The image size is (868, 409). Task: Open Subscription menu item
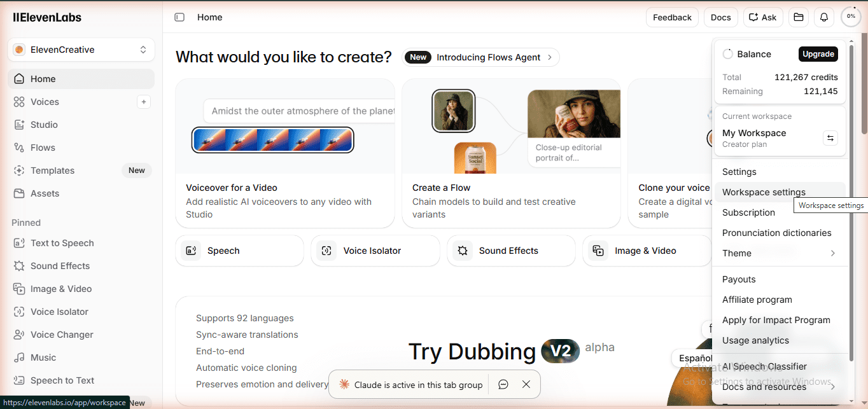[x=780, y=212]
